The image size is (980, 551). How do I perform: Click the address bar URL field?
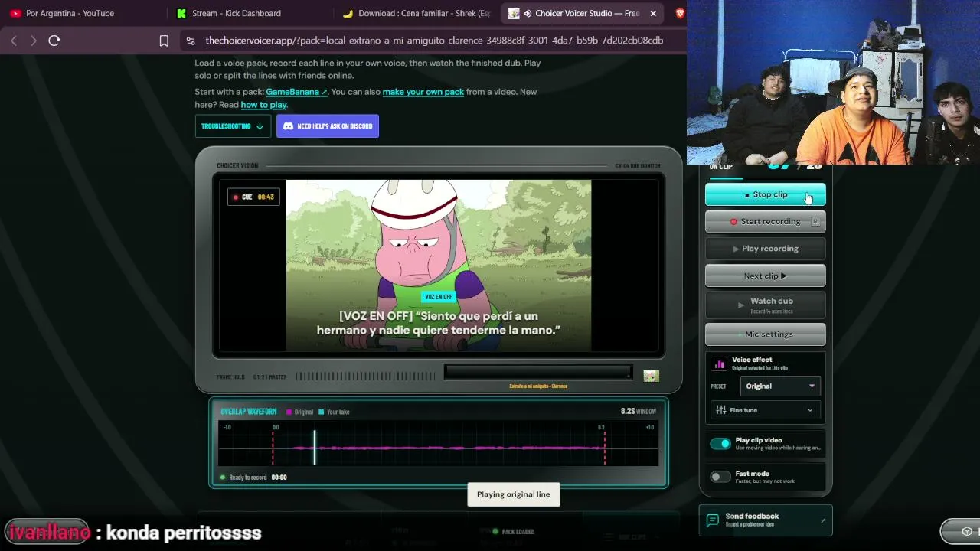point(434,41)
